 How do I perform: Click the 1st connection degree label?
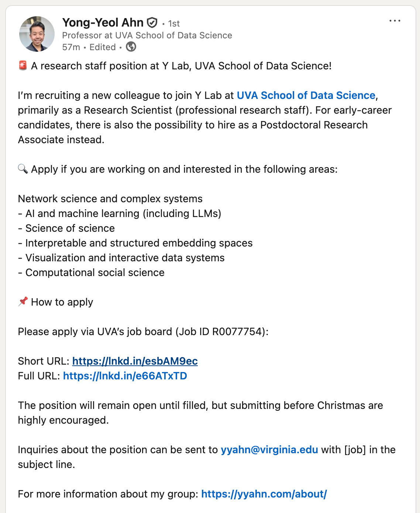174,24
